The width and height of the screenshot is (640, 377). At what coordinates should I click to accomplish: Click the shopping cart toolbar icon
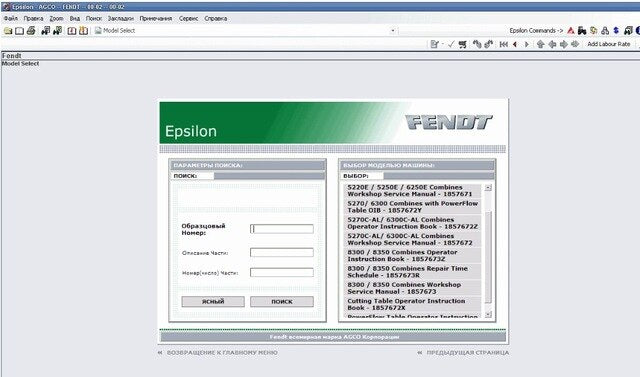462,44
